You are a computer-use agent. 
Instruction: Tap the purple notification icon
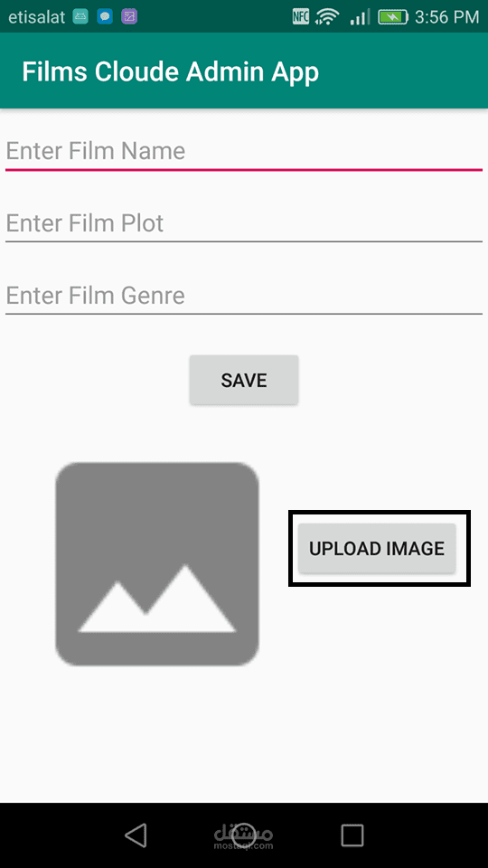coord(129,17)
